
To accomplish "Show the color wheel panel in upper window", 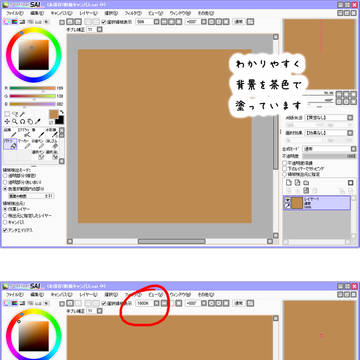I will coord(7,22).
